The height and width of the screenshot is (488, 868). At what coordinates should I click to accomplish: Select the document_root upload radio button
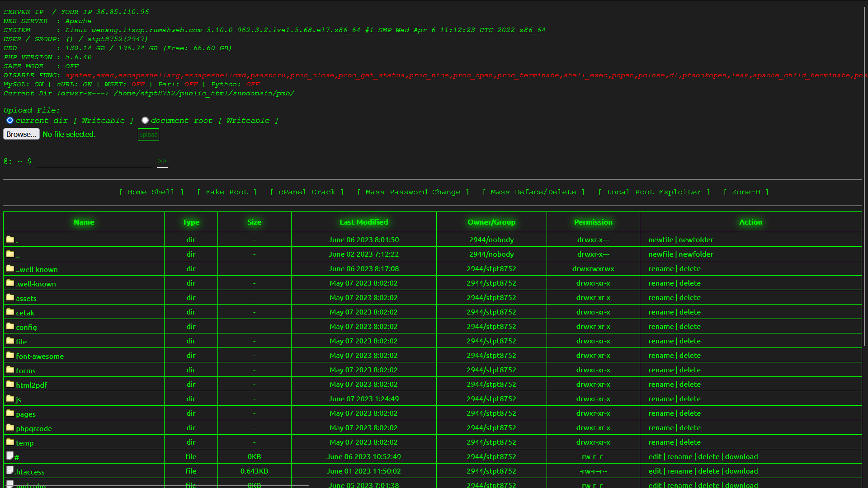pyautogui.click(x=145, y=120)
